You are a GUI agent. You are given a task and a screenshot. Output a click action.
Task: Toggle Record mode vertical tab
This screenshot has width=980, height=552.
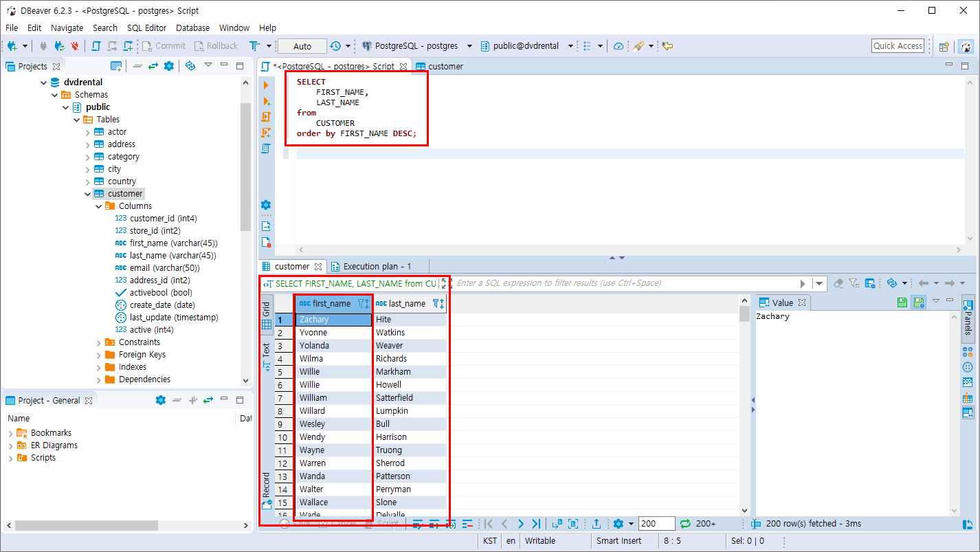267,491
